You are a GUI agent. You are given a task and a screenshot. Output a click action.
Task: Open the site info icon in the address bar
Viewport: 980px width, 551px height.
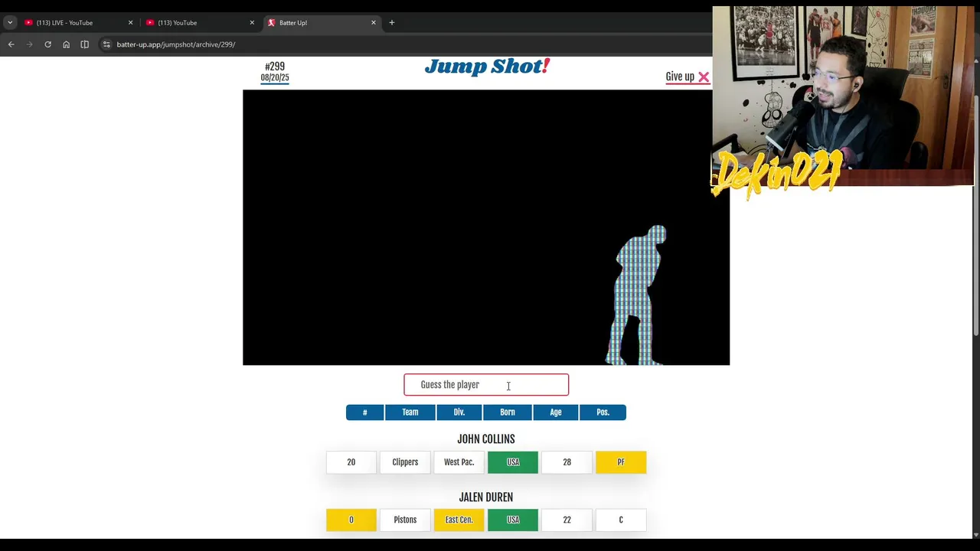point(106,44)
